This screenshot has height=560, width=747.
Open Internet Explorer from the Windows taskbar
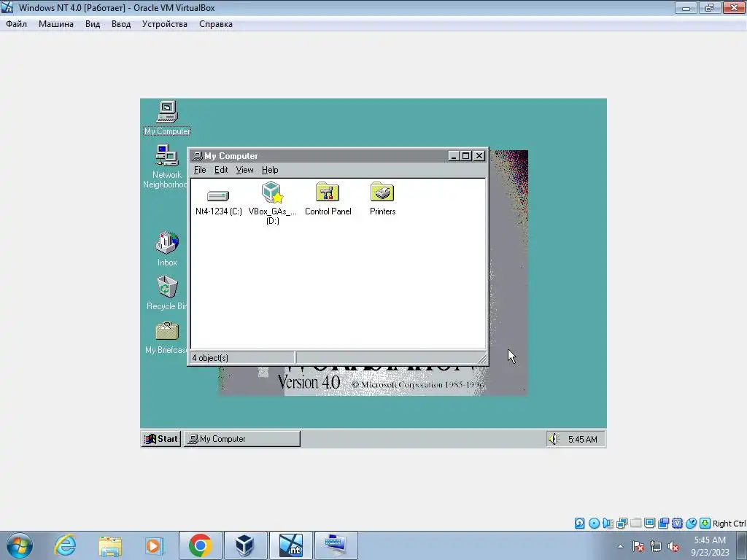65,545
